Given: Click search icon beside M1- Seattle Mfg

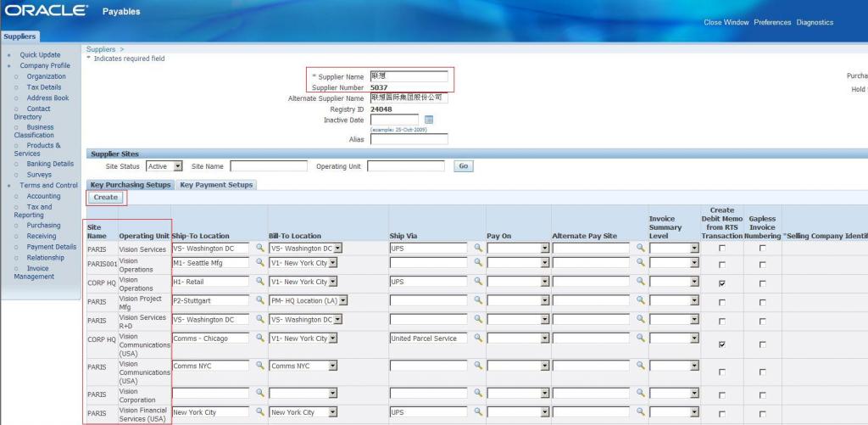Looking at the screenshot, I should (259, 262).
